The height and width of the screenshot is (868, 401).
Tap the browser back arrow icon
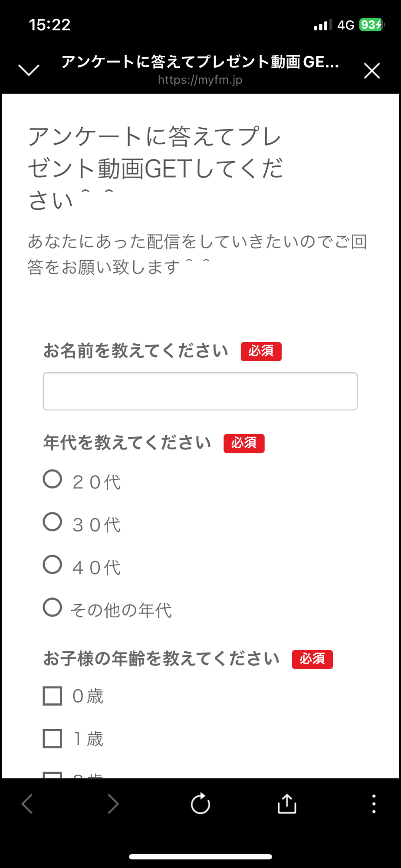(x=27, y=804)
